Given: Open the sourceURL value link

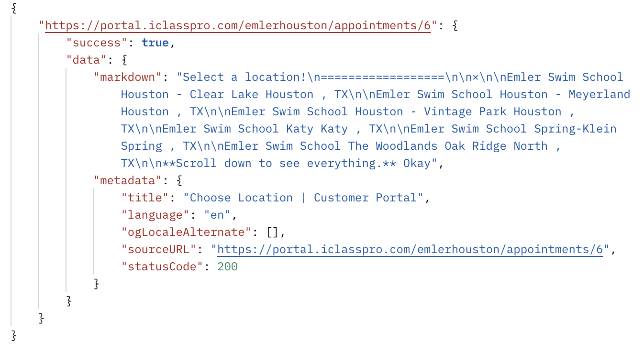Looking at the screenshot, I should (x=411, y=250).
